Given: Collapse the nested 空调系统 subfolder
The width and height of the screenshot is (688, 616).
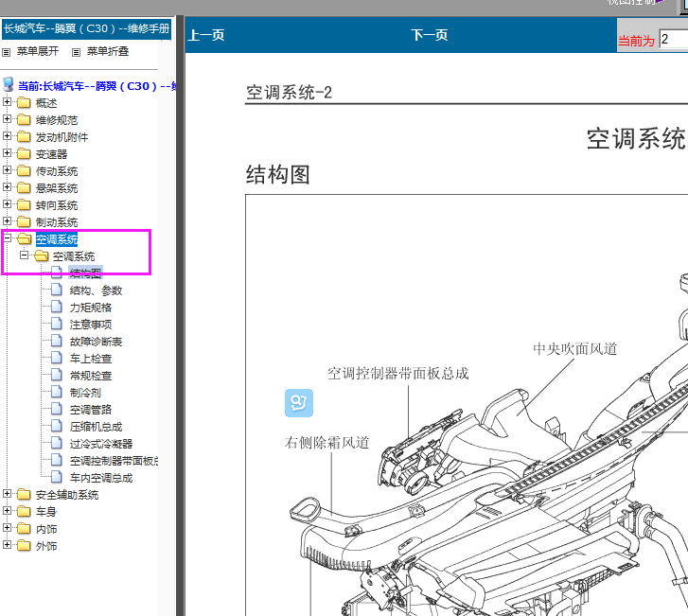Looking at the screenshot, I should pos(25,255).
